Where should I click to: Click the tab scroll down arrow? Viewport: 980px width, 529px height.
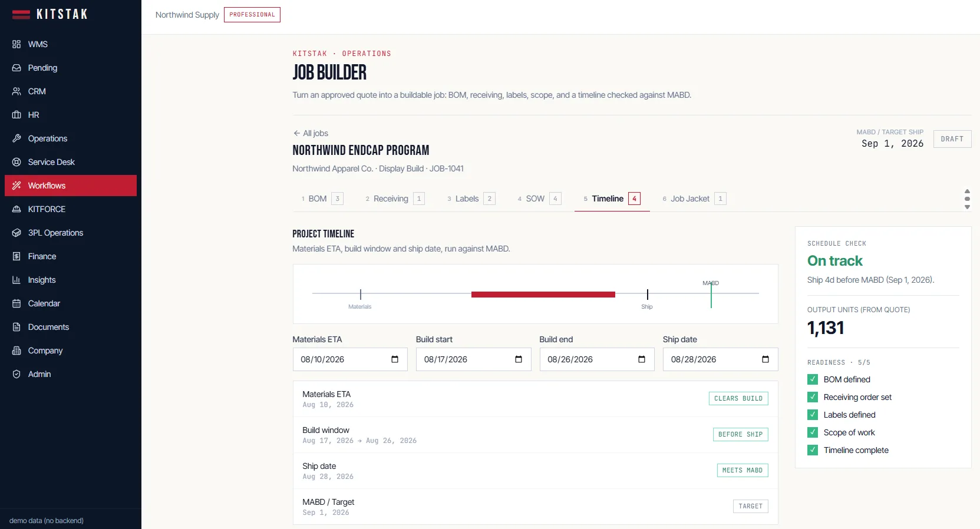tap(967, 207)
